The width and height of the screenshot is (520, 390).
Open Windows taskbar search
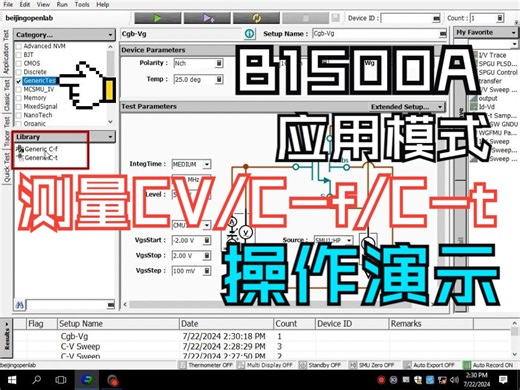pyautogui.click(x=37, y=380)
